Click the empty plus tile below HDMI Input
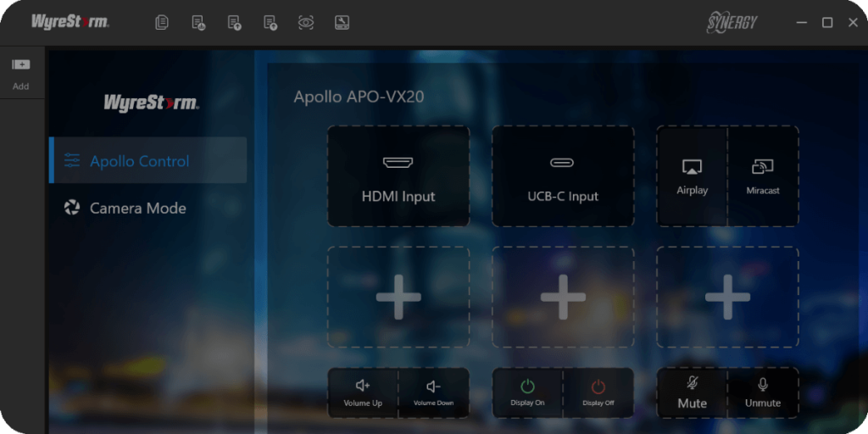The width and height of the screenshot is (868, 434). coord(398,297)
